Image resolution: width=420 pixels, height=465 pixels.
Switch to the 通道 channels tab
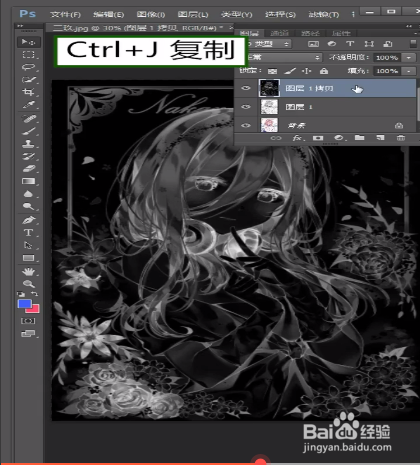point(279,33)
